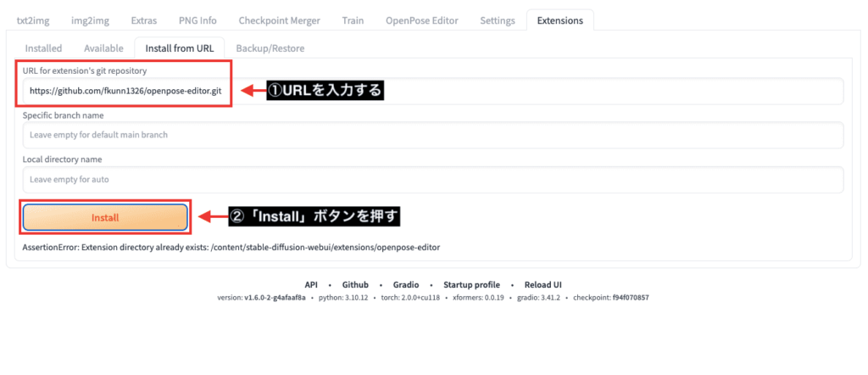The height and width of the screenshot is (375, 868).
Task: Focus the Specific branch name field
Action: [x=433, y=135]
